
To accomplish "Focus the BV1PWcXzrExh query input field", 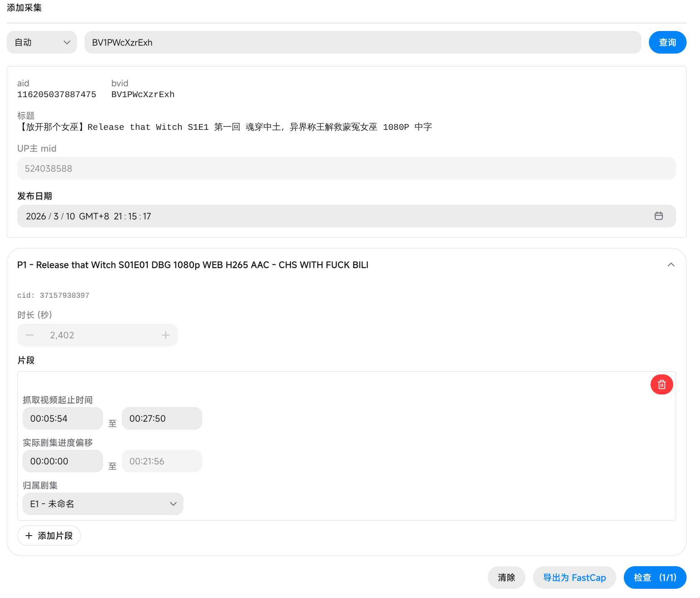I will point(363,42).
